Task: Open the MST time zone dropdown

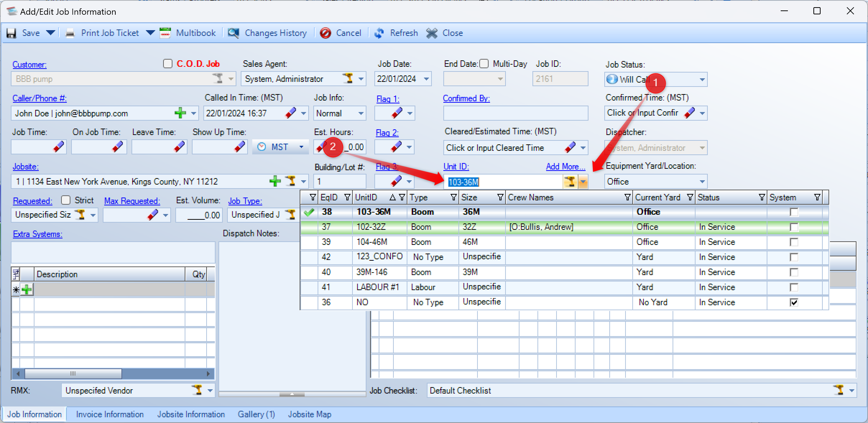Action: coord(301,147)
